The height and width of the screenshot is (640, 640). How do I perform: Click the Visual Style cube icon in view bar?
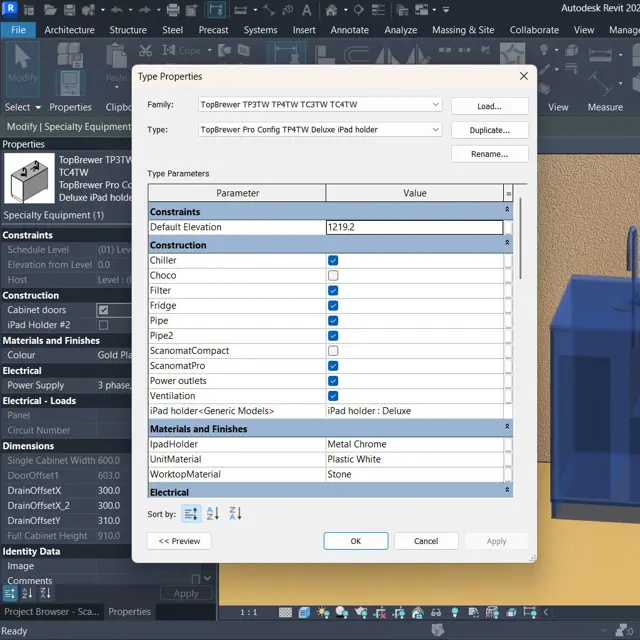[304, 612]
